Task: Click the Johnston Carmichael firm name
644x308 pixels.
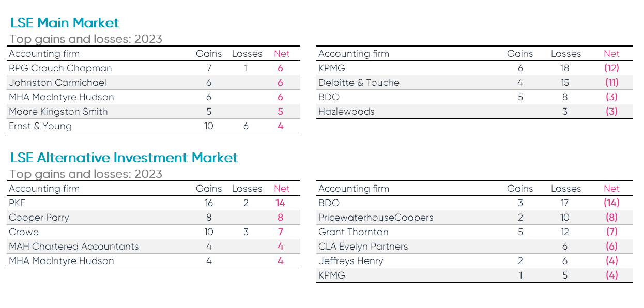Action: point(57,83)
